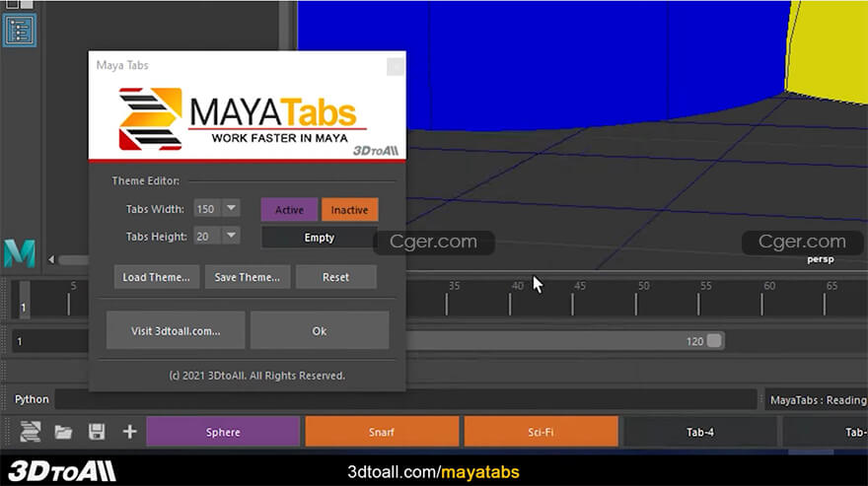This screenshot has height=486, width=868.
Task: Visit 3dtoall.com via the button
Action: pyautogui.click(x=176, y=330)
